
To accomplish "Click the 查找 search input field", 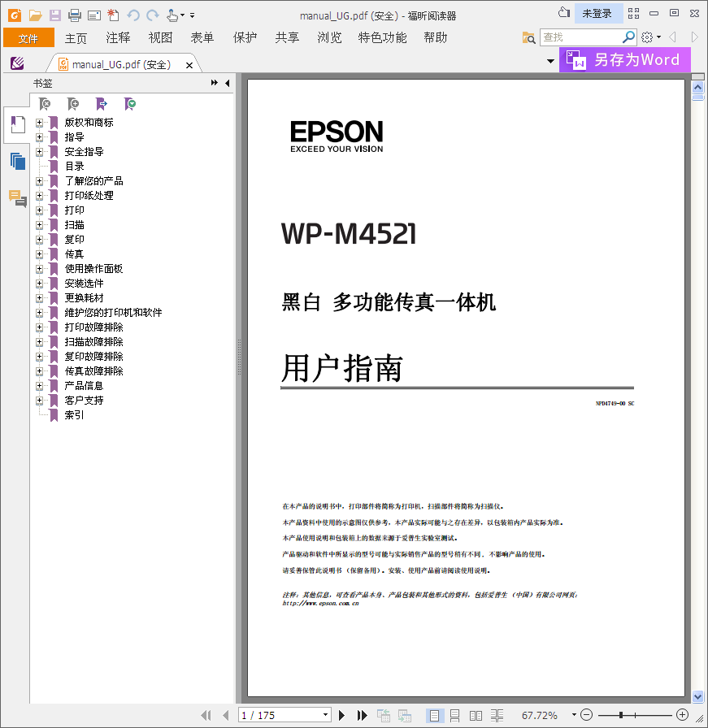I will tap(580, 37).
